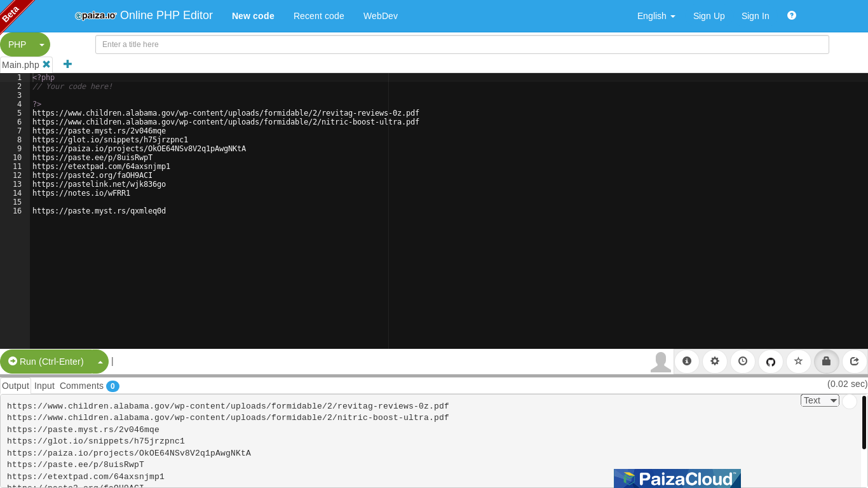Toggle the private lock button
This screenshot has height=488, width=868.
[x=827, y=362]
